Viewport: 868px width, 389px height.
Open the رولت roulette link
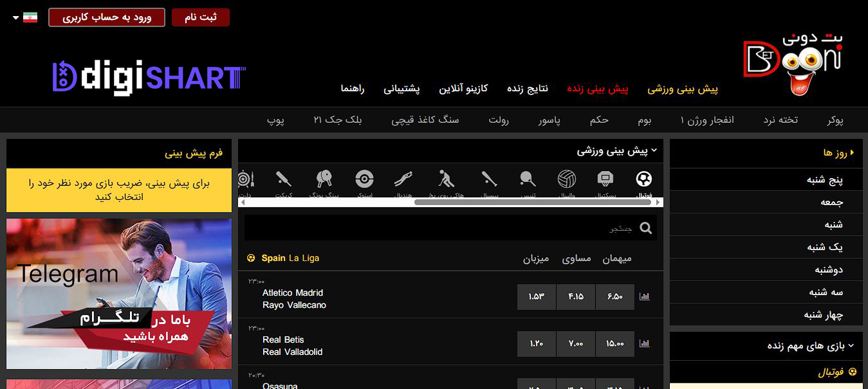(x=499, y=120)
